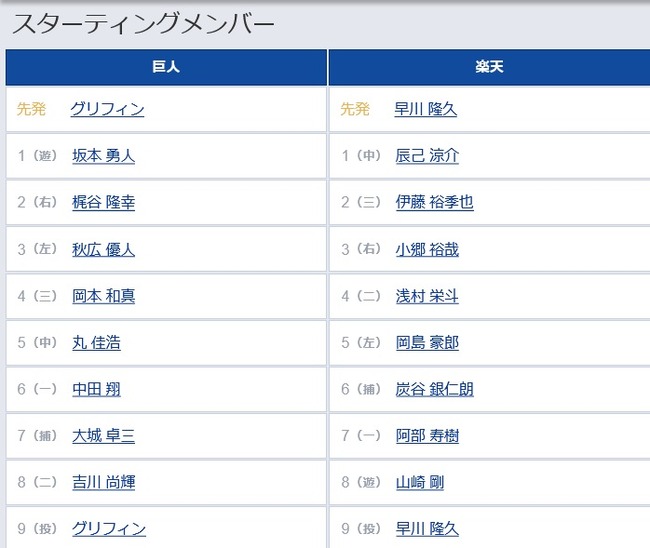
Task: Click the 4（三） position label for 巨人
Action: point(37,296)
